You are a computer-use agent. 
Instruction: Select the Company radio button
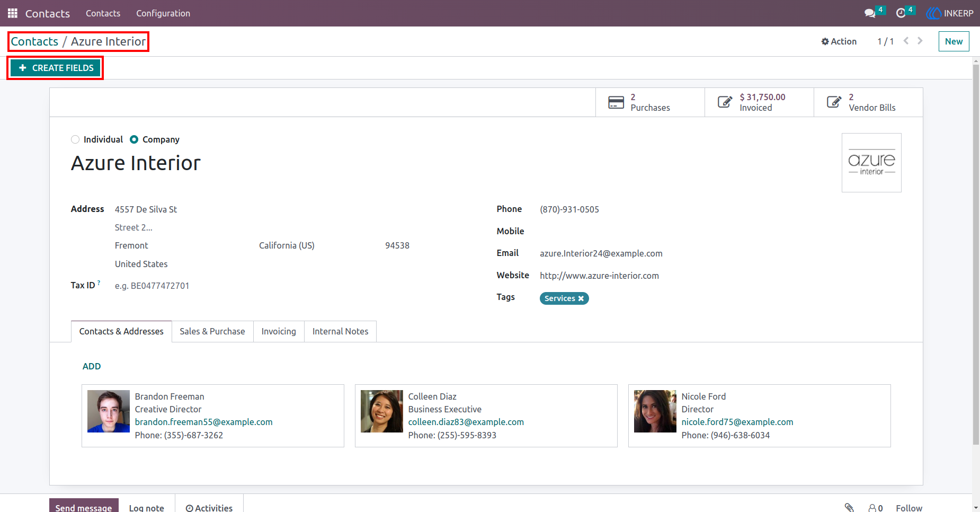coord(134,139)
